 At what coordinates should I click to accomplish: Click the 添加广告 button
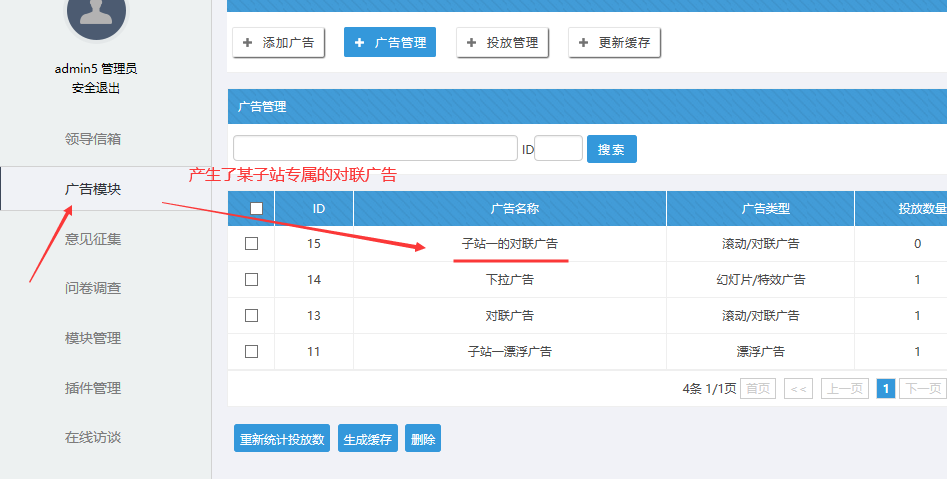tap(278, 42)
